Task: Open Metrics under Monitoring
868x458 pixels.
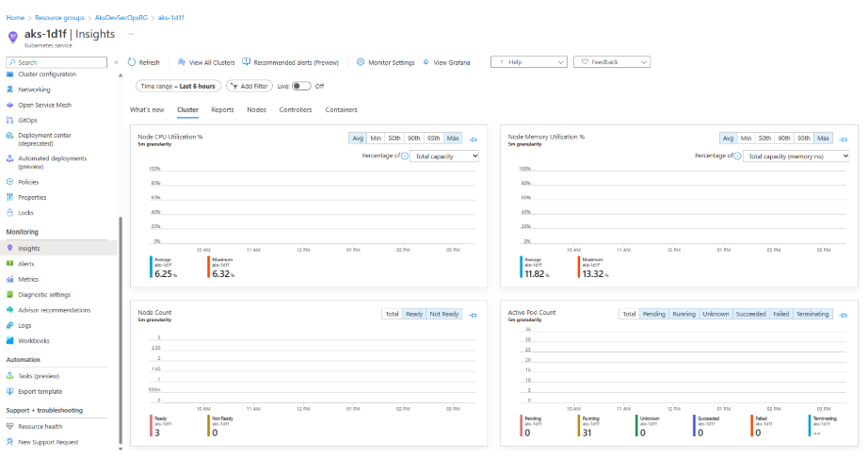Action: click(x=28, y=279)
